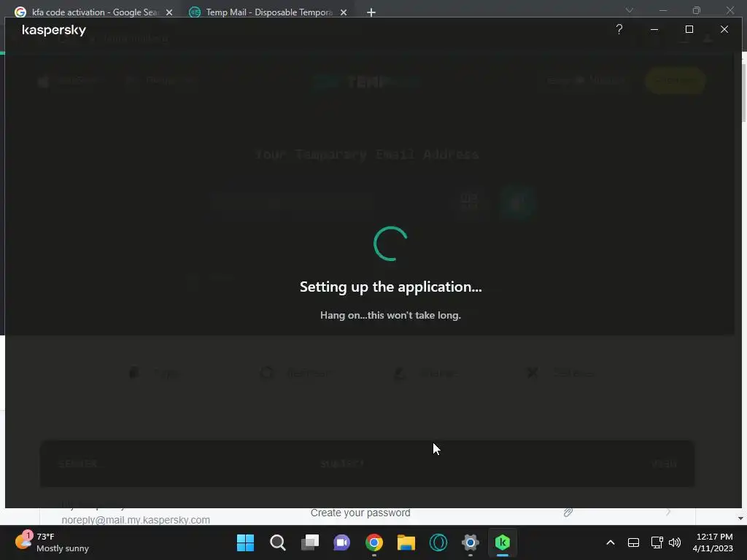The height and width of the screenshot is (560, 747).
Task: Open touch keyboard tray icon
Action: click(x=633, y=542)
